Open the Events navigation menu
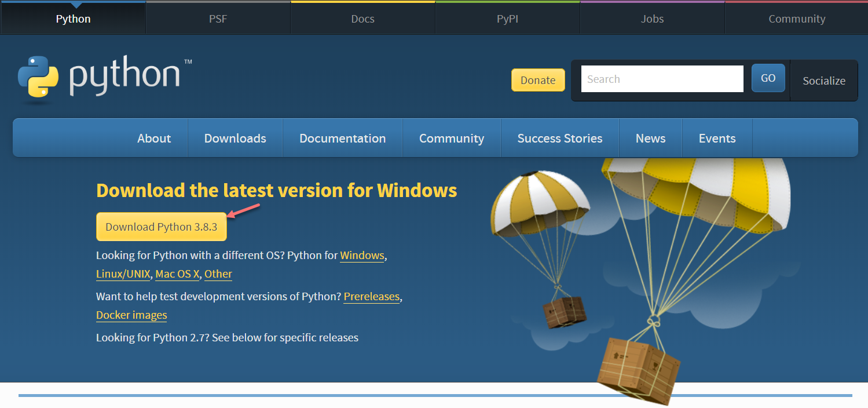Screen dimensions: 868x408 (717, 138)
